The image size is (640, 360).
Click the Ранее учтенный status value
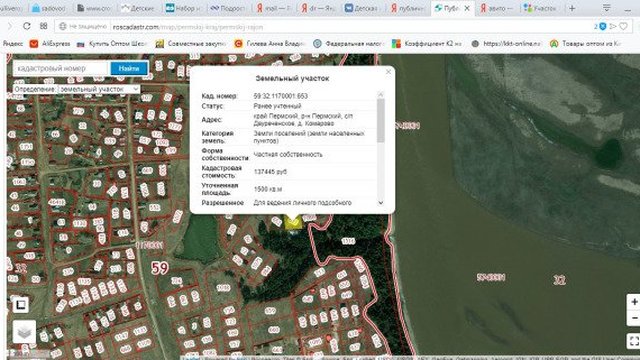click(277, 106)
